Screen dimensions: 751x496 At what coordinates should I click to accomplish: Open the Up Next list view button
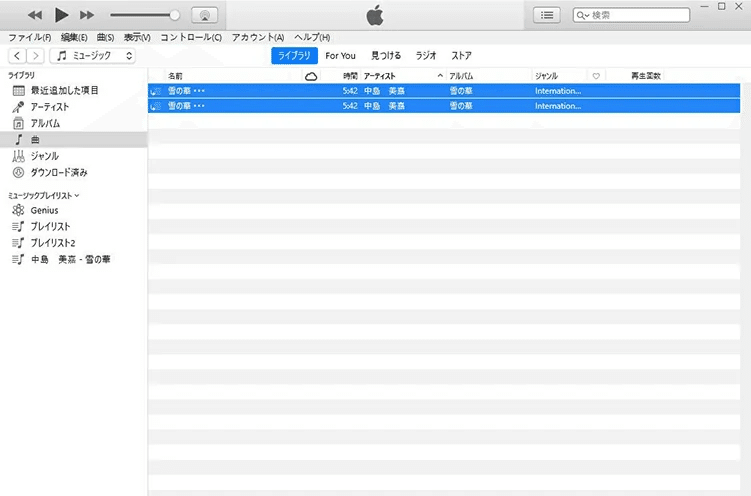point(546,15)
